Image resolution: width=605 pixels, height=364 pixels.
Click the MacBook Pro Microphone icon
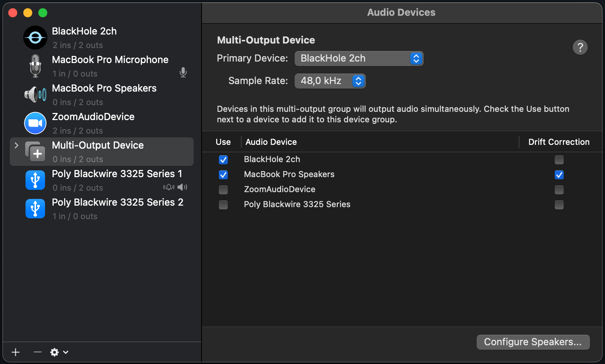[35, 66]
